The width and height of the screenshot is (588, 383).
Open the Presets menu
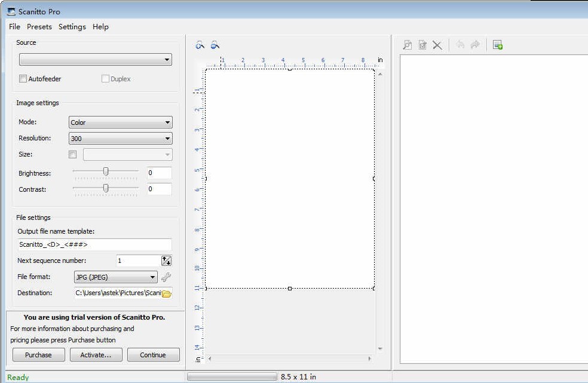(x=39, y=27)
